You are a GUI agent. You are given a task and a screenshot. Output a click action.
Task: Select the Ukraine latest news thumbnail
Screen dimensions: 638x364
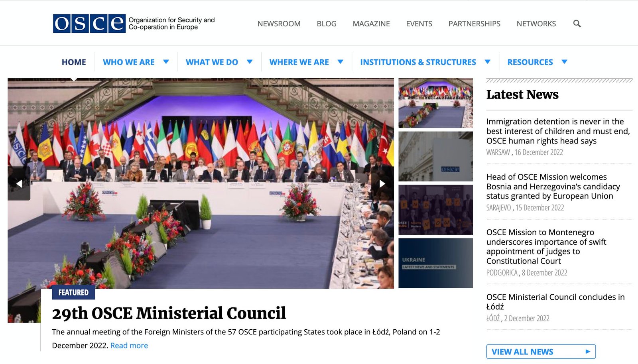click(435, 263)
